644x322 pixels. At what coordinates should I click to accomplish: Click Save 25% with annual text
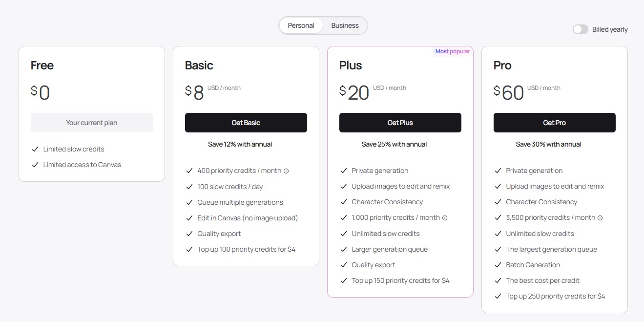(394, 144)
